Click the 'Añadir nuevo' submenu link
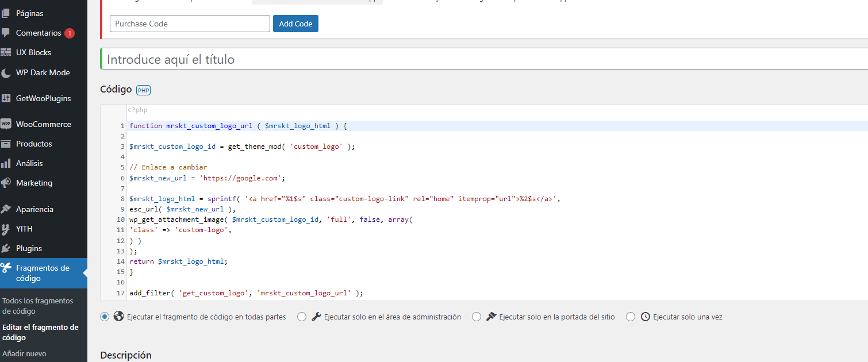868x362 pixels. click(x=24, y=353)
